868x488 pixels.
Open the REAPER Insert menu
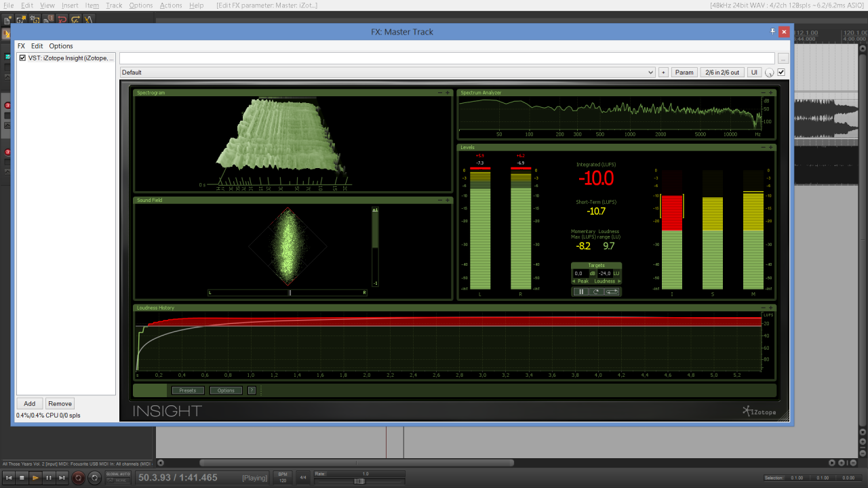71,5
